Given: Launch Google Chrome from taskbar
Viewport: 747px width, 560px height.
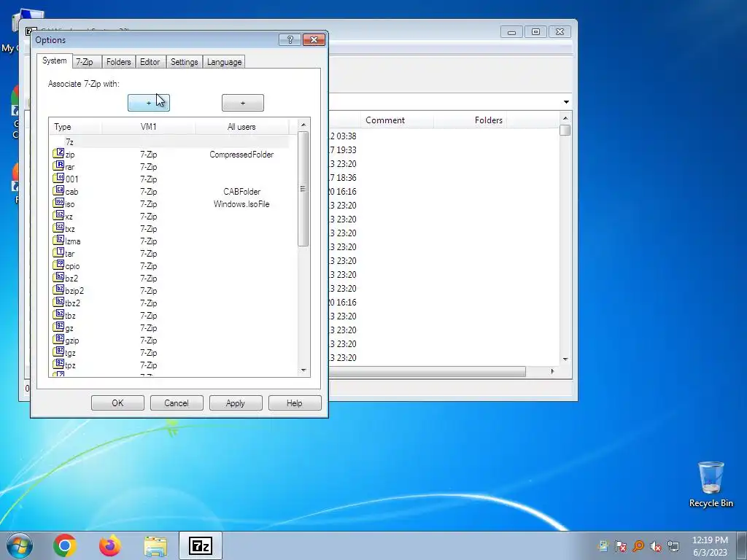Looking at the screenshot, I should (65, 545).
